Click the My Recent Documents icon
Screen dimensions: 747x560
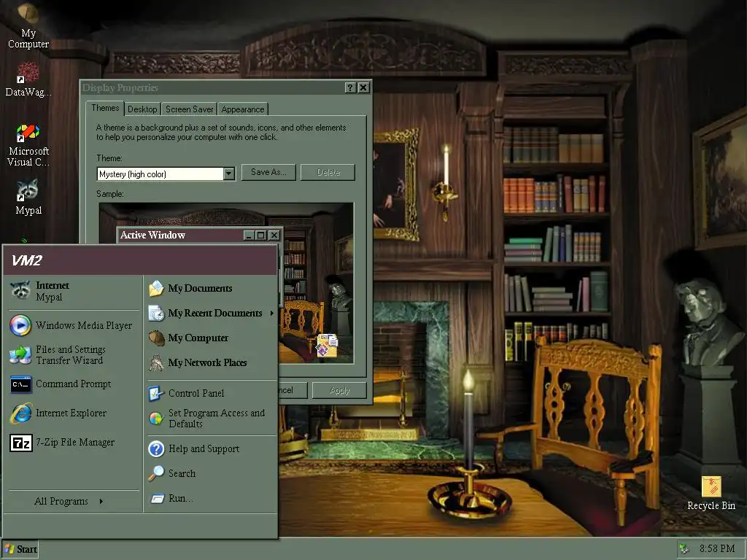point(156,314)
